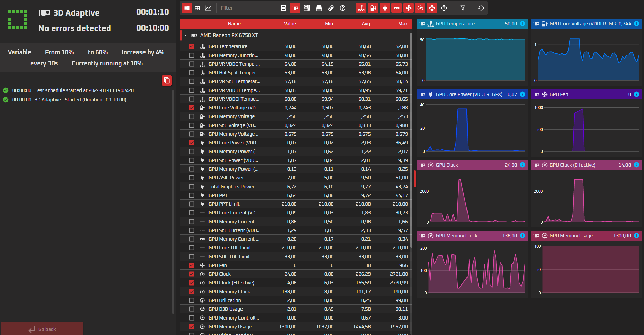Enable the GPU Hot Spot Temperature checkbox
644x335 pixels.
pyautogui.click(x=192, y=73)
